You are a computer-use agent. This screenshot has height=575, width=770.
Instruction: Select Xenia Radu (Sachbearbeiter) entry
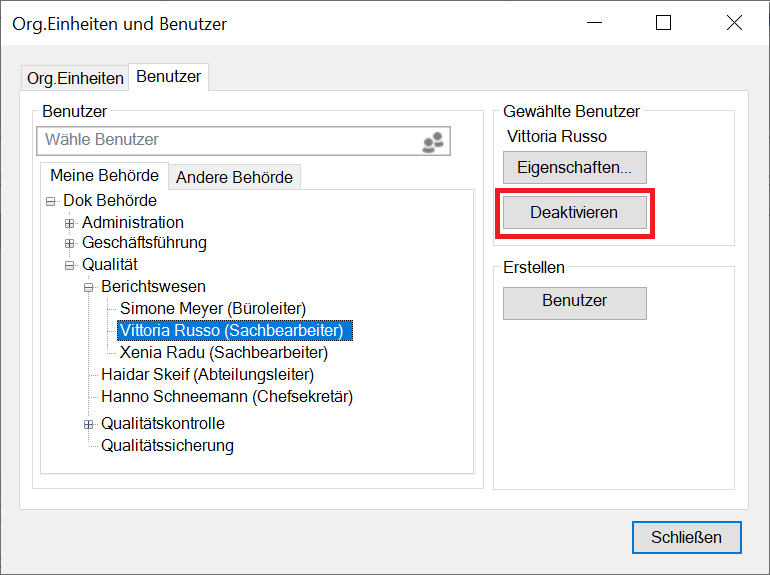point(223,353)
